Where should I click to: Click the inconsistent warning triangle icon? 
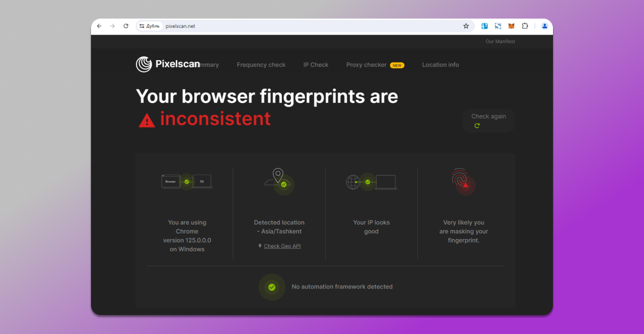pyautogui.click(x=147, y=120)
